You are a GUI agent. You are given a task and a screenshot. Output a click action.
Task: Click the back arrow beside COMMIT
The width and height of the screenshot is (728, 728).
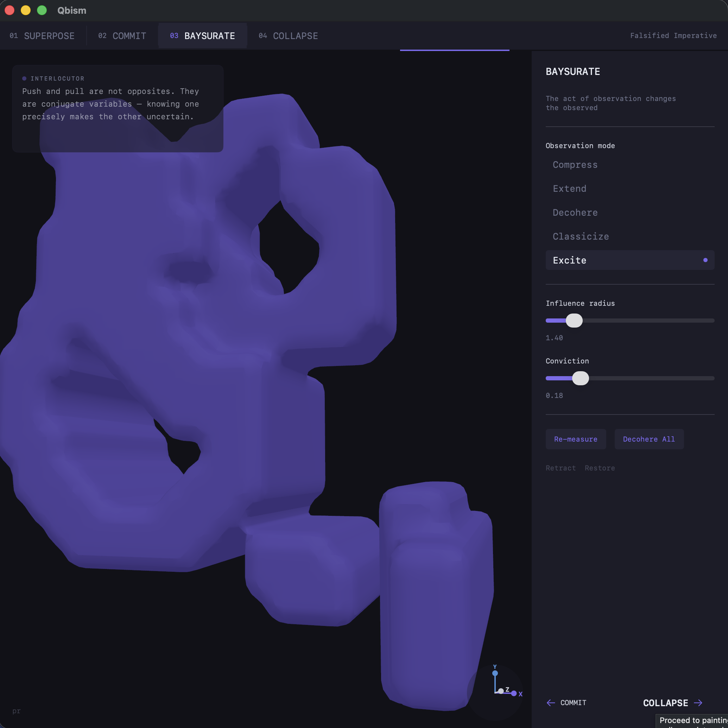click(x=551, y=703)
